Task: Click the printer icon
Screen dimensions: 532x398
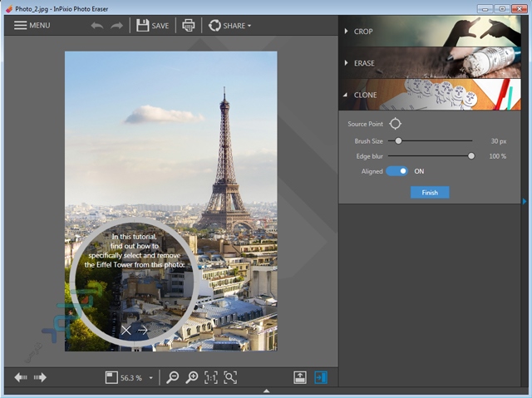Action: 189,26
